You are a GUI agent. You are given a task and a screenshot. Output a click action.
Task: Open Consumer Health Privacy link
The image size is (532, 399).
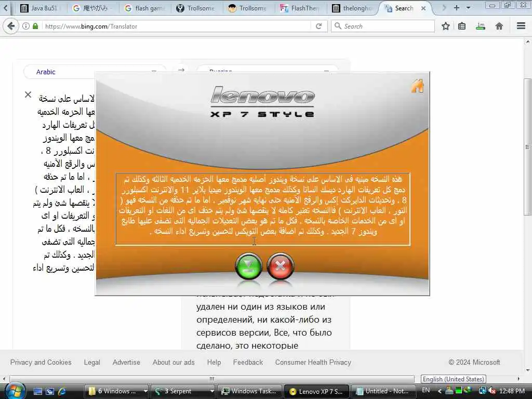313,362
